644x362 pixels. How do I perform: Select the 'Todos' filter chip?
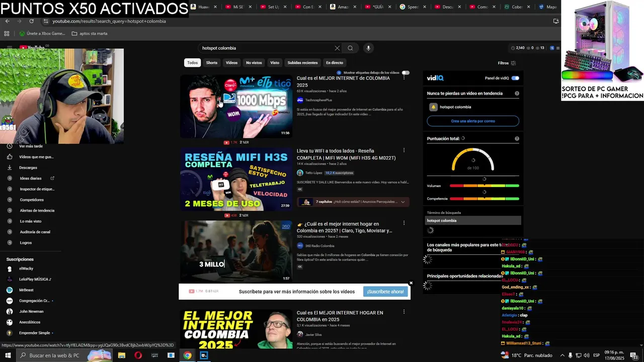pos(193,63)
